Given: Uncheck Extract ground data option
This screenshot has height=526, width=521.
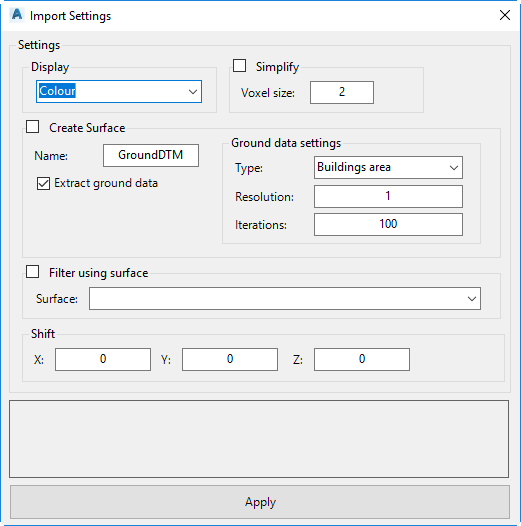Looking at the screenshot, I should 43,183.
